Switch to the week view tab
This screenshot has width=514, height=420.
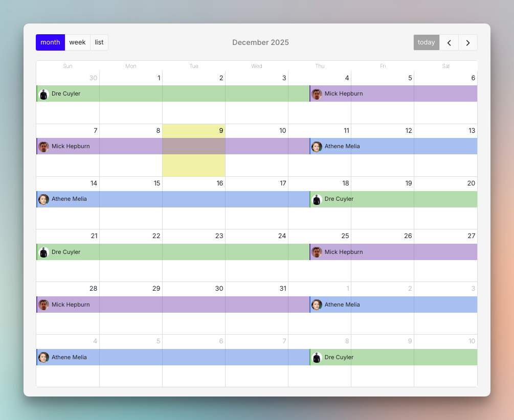tap(77, 42)
